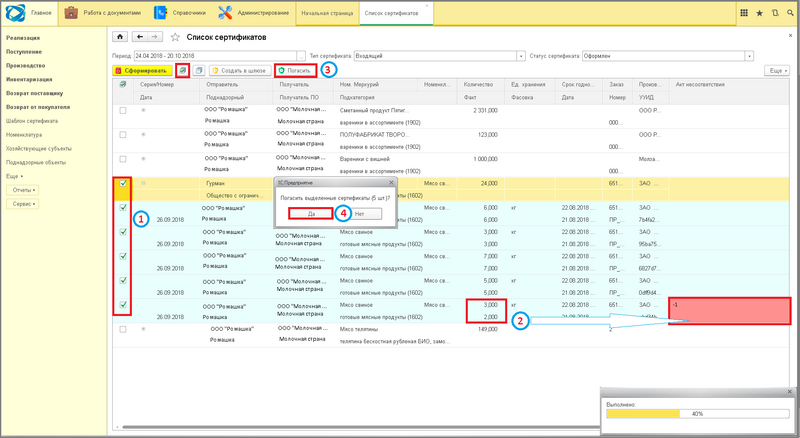The width and height of the screenshot is (800, 438).
Task: Confirm with Да in dialog
Action: click(x=311, y=213)
